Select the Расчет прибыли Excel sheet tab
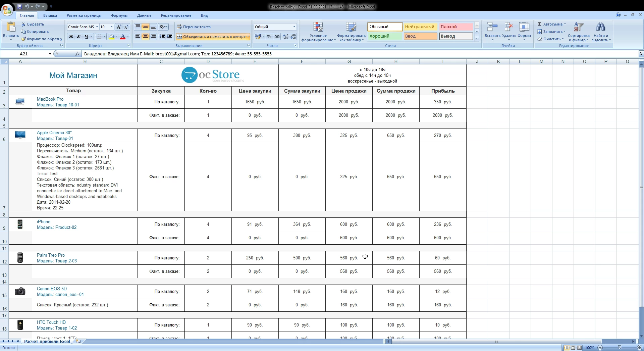Viewport: 644px width, 351px height. point(47,341)
